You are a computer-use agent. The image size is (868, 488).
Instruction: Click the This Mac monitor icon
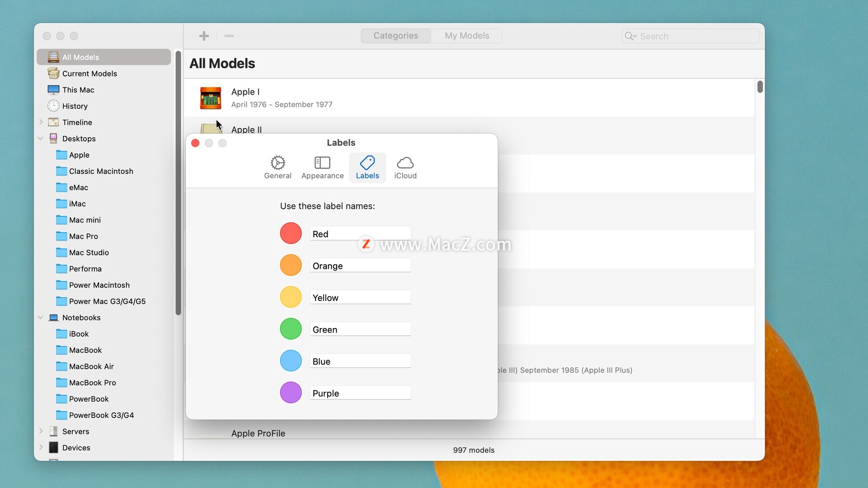pyautogui.click(x=53, y=89)
